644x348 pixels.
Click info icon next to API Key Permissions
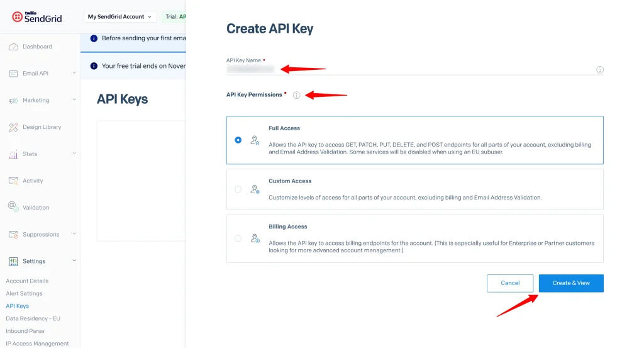(x=296, y=95)
